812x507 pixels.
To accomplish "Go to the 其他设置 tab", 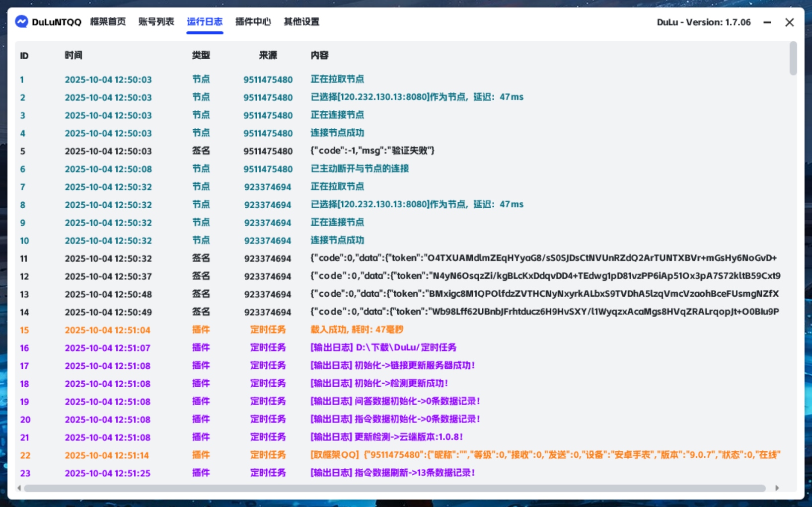I will (301, 22).
